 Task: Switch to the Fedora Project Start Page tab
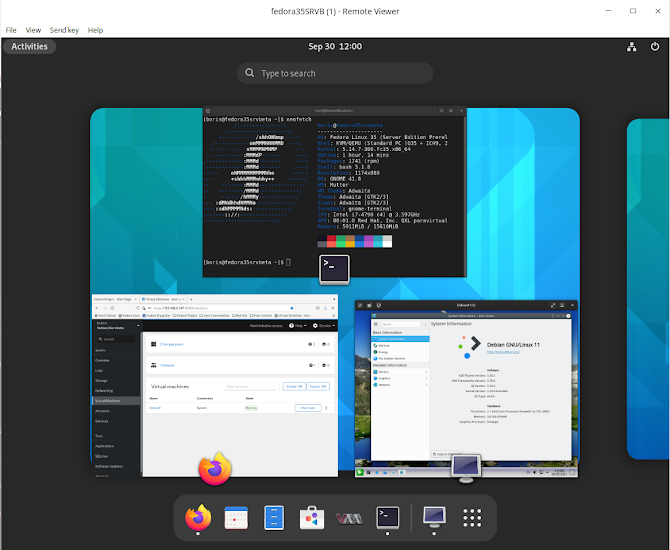pos(115,299)
